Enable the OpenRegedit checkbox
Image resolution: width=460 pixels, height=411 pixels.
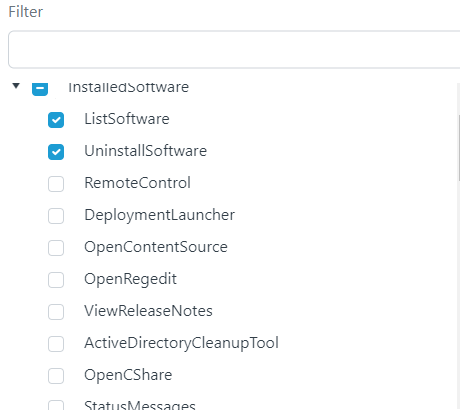[56, 280]
